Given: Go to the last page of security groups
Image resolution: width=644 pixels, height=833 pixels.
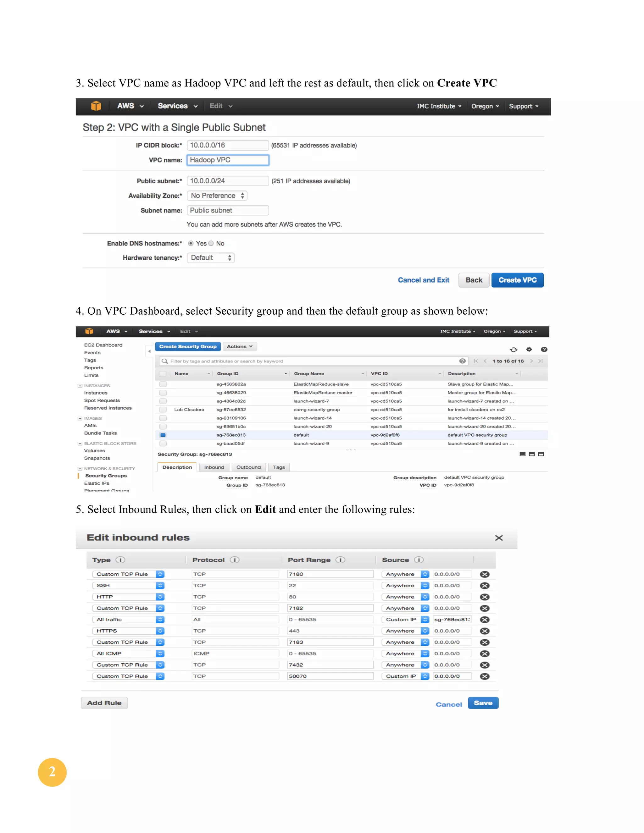Looking at the screenshot, I should click(541, 361).
